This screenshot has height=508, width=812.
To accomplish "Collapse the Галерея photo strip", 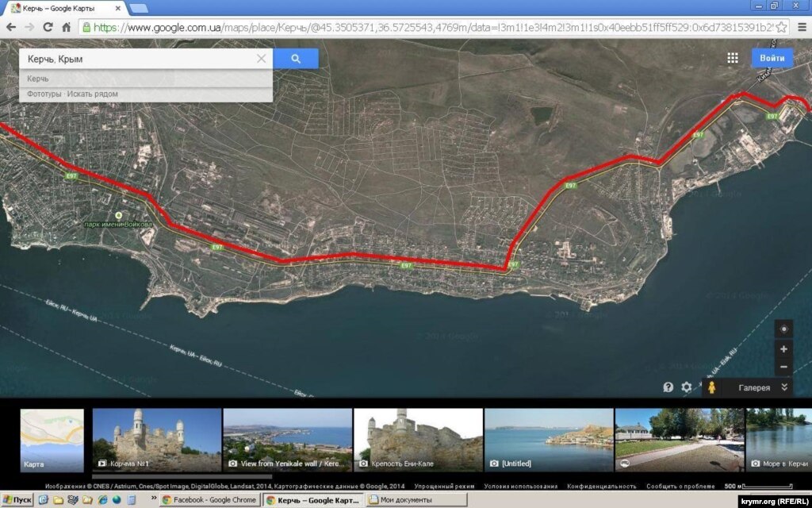I will coord(784,387).
